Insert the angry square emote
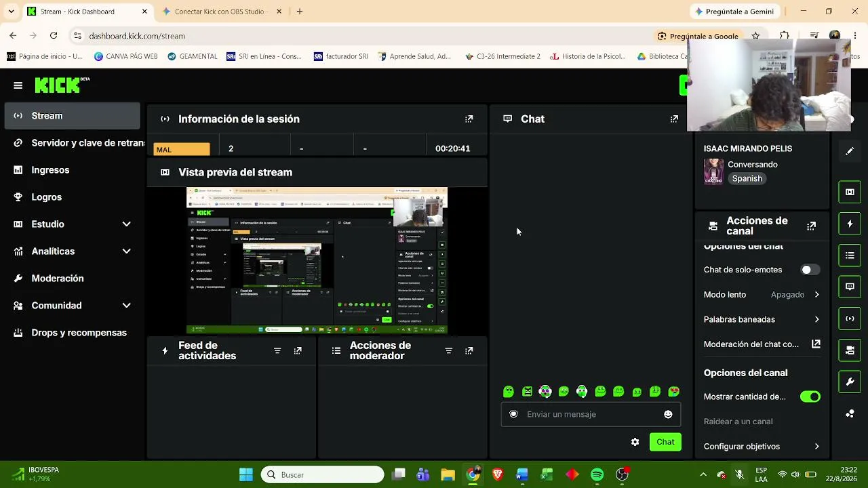This screenshot has width=868, height=488. coord(528,391)
